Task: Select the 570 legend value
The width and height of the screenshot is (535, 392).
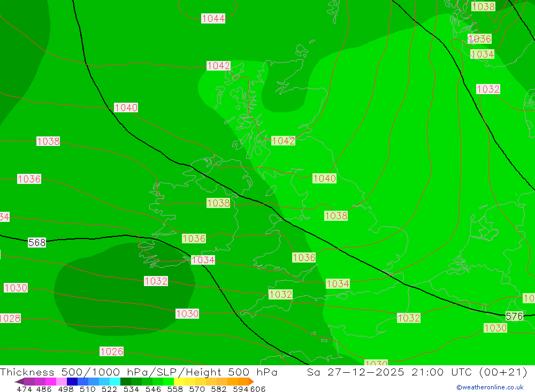Action: (196, 389)
